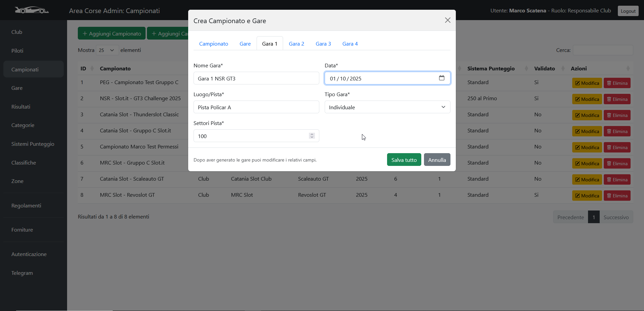
Task: Click Elimina for PEG Campionato Test row
Action: (x=617, y=83)
